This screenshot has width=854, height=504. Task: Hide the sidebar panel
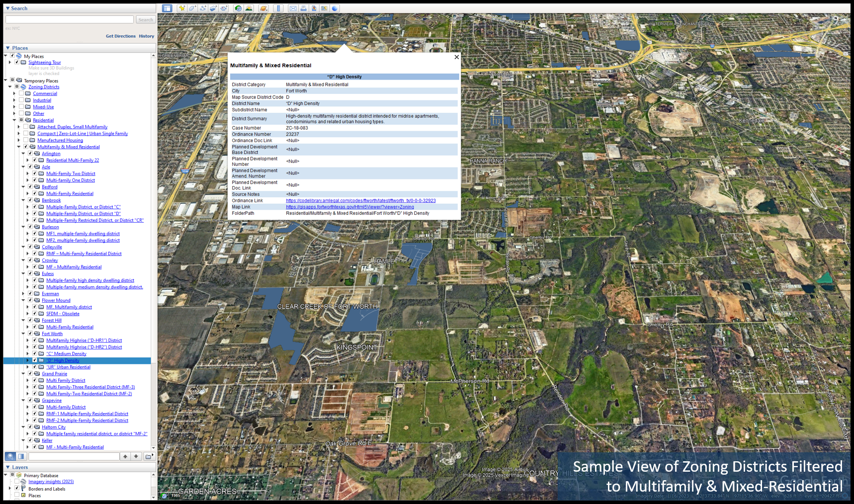click(x=167, y=8)
